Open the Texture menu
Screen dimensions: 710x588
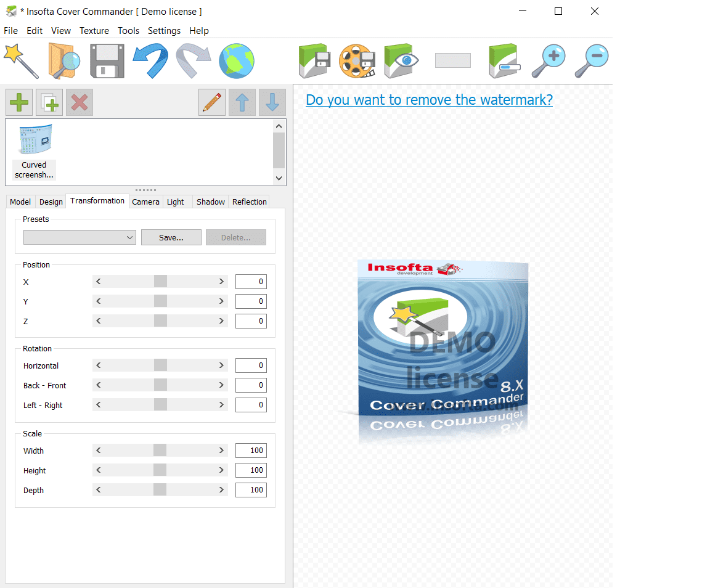pyautogui.click(x=94, y=31)
